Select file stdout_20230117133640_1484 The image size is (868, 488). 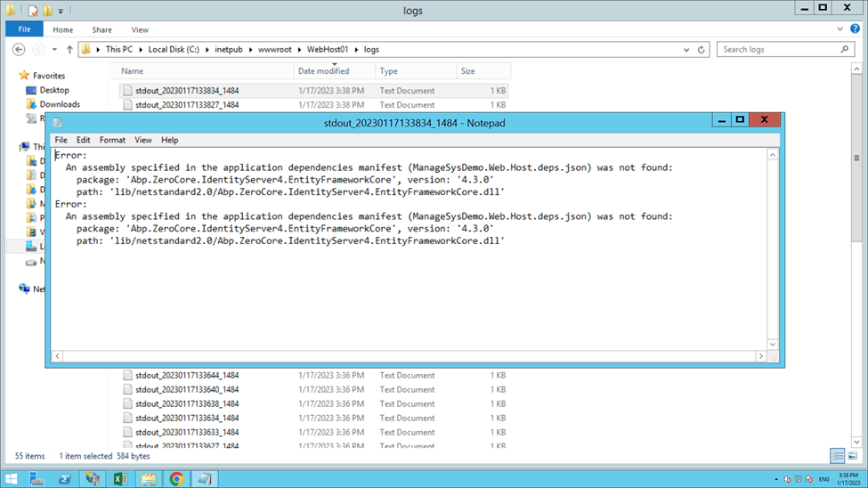coord(313,389)
